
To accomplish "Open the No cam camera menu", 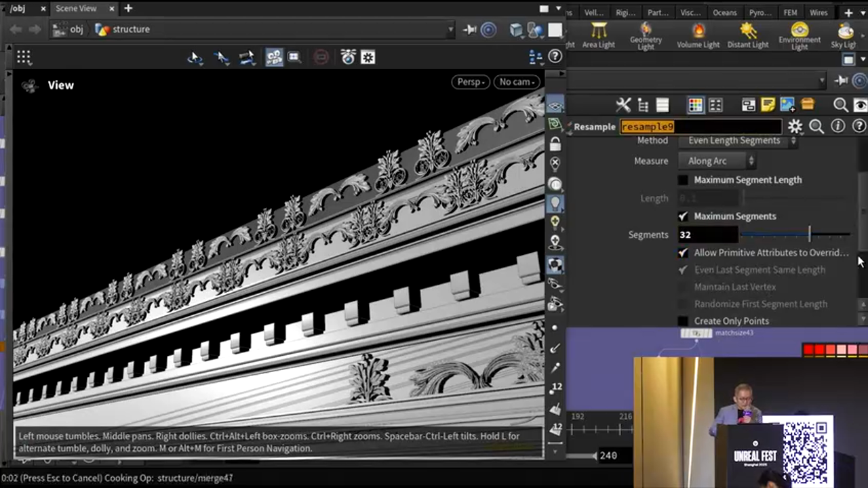I will pos(517,82).
